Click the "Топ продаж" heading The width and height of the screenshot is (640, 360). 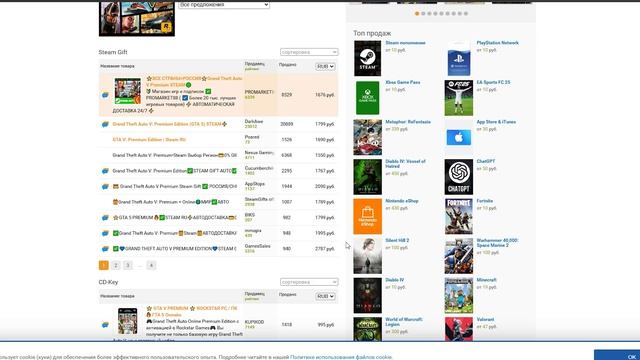pos(372,33)
